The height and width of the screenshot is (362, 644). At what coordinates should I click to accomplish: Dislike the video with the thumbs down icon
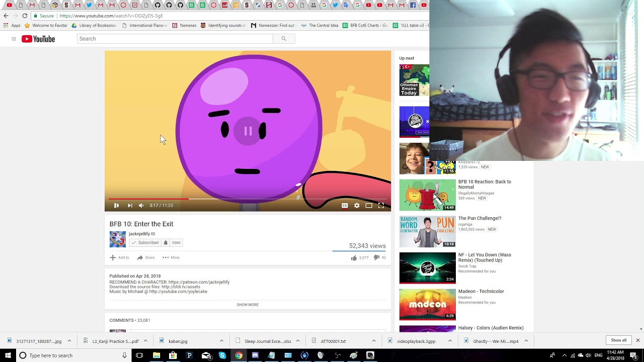[x=376, y=257]
